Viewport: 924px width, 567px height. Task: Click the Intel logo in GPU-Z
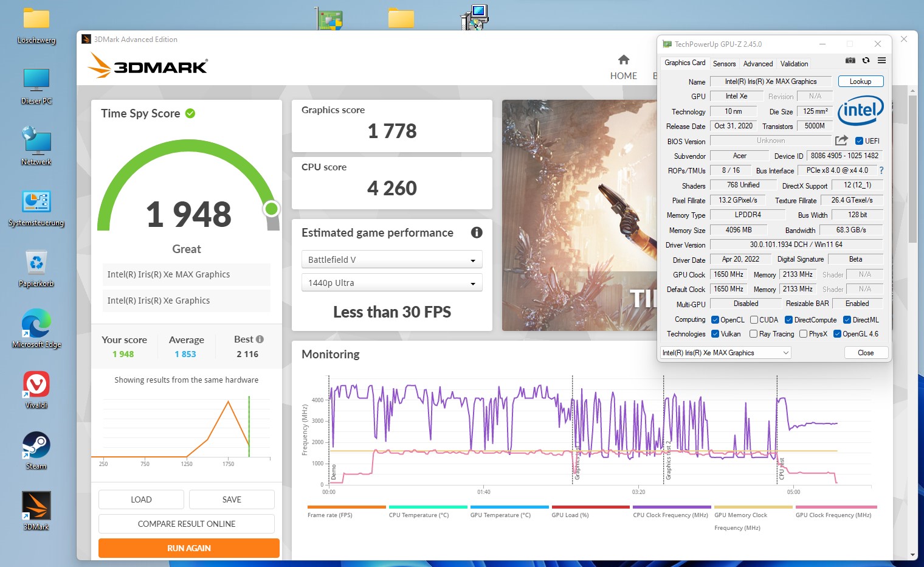click(861, 110)
